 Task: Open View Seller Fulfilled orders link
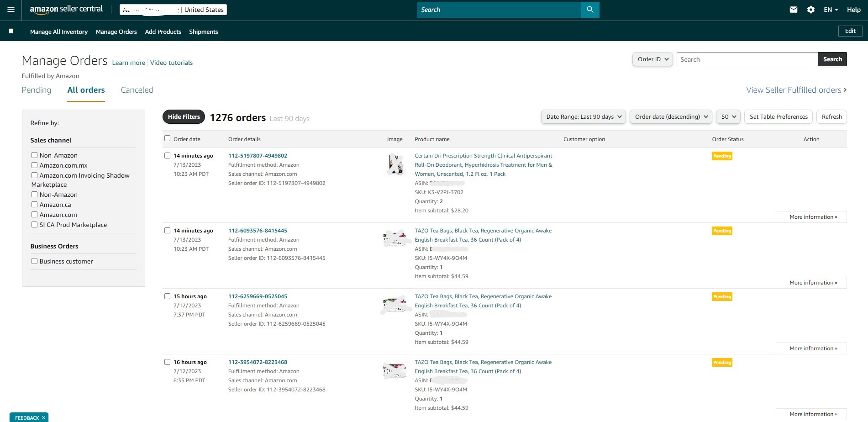click(x=796, y=90)
